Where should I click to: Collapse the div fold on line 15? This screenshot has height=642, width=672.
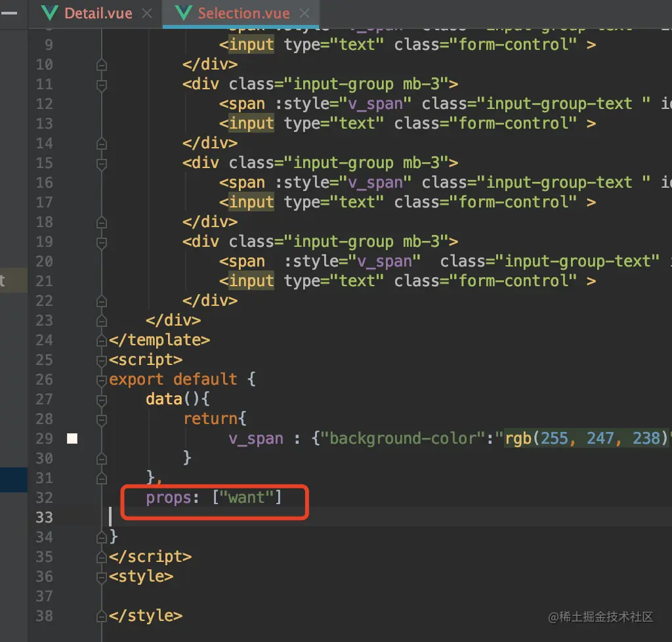102,163
